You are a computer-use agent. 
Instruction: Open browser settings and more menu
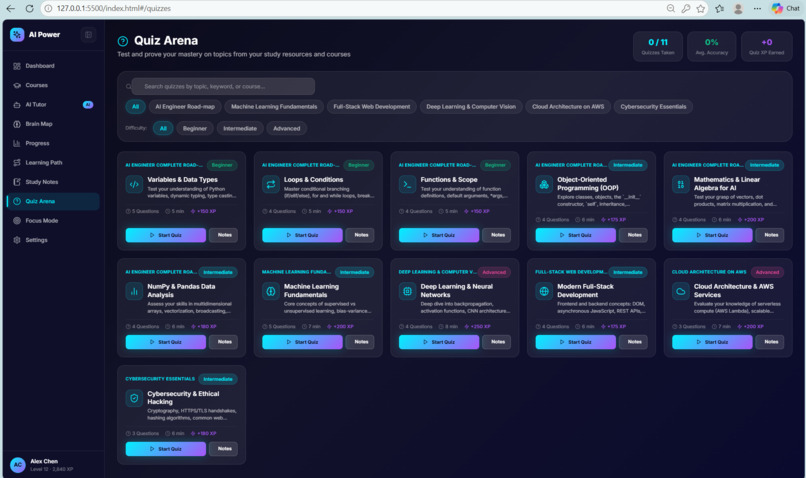click(x=757, y=8)
